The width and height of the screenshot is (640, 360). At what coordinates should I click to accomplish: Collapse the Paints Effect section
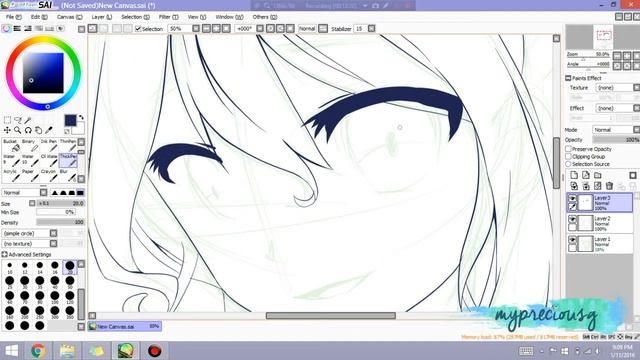coord(568,78)
